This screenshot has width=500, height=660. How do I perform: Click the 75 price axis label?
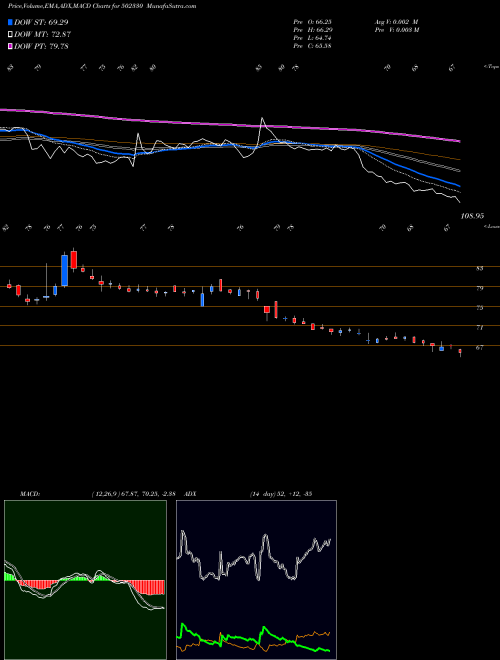[480, 308]
